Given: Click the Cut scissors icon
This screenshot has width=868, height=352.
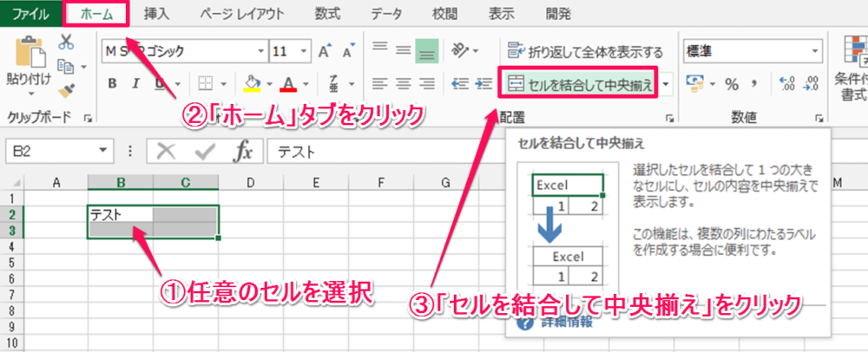Looking at the screenshot, I should click(67, 42).
